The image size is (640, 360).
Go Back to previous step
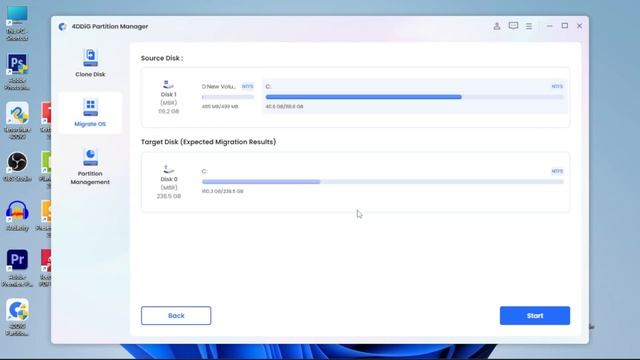[x=176, y=316]
